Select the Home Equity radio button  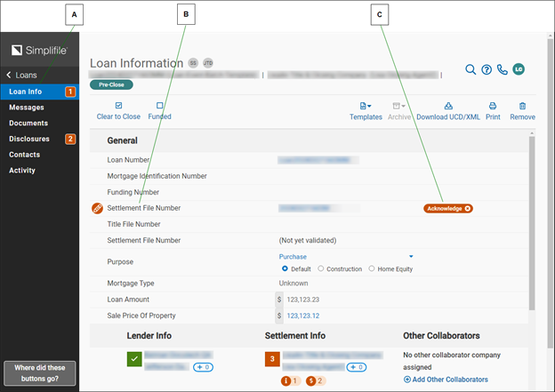pyautogui.click(x=371, y=268)
